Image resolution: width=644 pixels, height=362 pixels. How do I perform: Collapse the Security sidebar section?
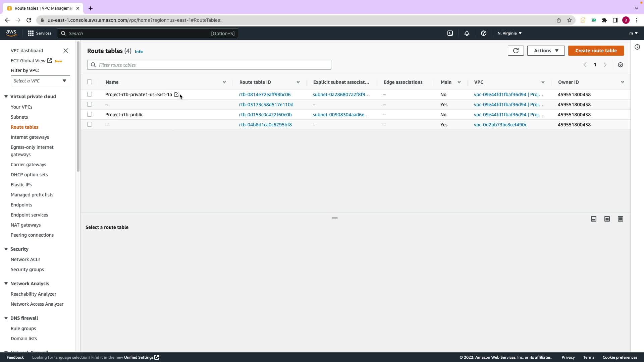pos(6,249)
